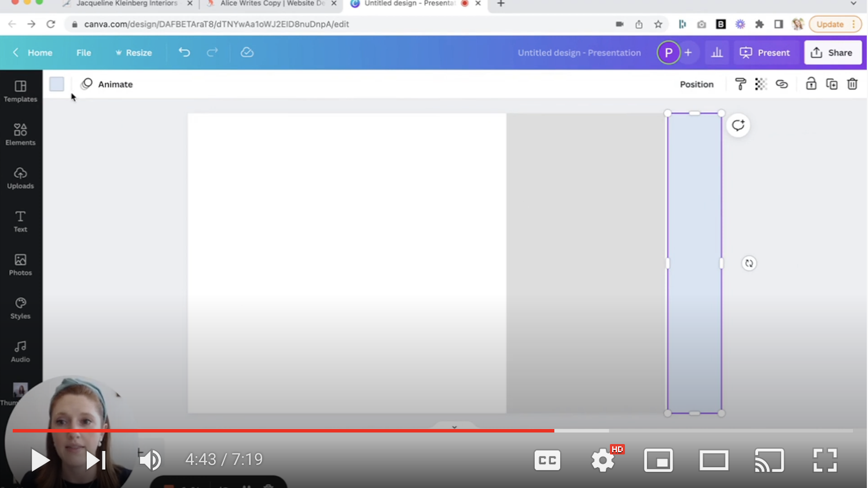Click the purple P profile avatar
The image size is (868, 488).
click(668, 53)
